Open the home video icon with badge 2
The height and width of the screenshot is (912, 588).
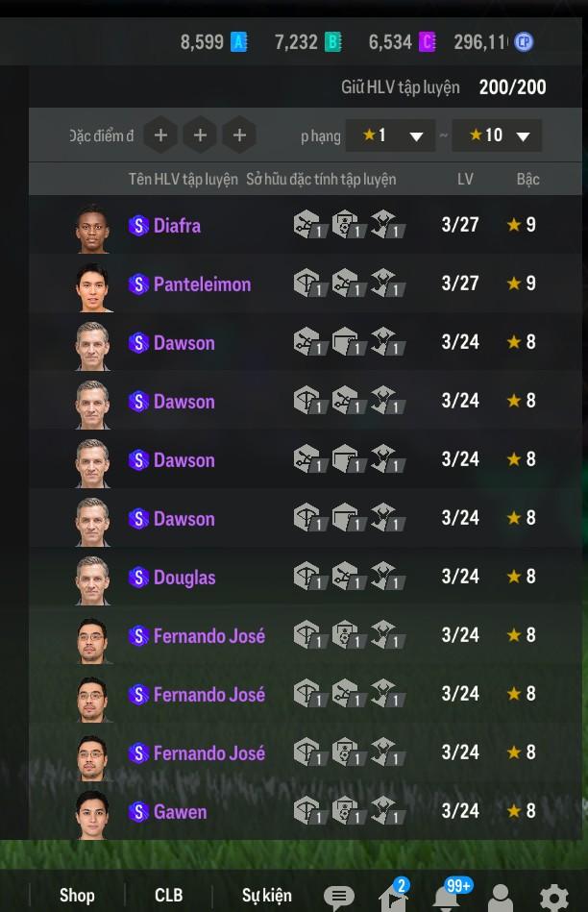pos(393,896)
